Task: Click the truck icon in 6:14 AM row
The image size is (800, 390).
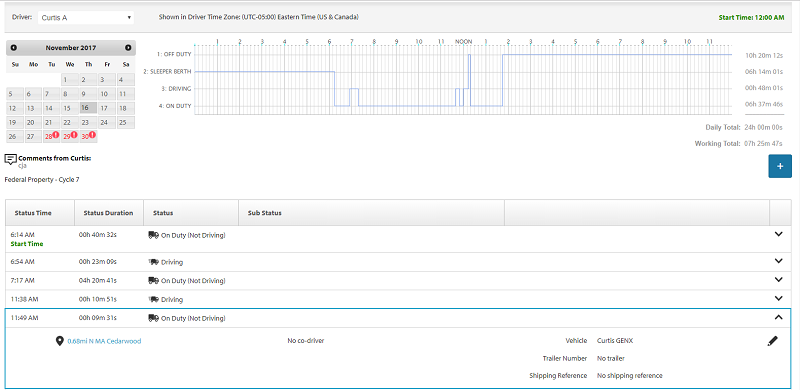Action: [x=153, y=235]
